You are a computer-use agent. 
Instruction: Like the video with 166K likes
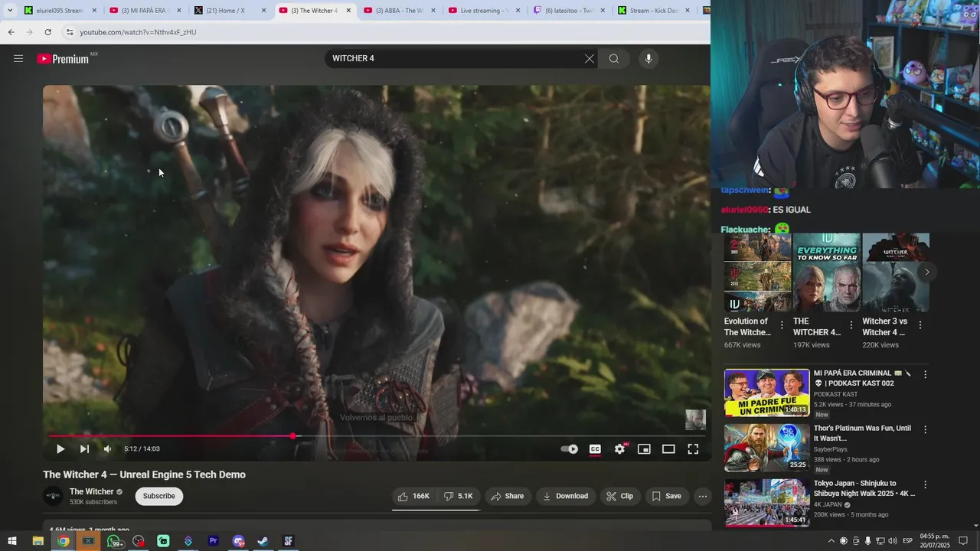point(414,496)
